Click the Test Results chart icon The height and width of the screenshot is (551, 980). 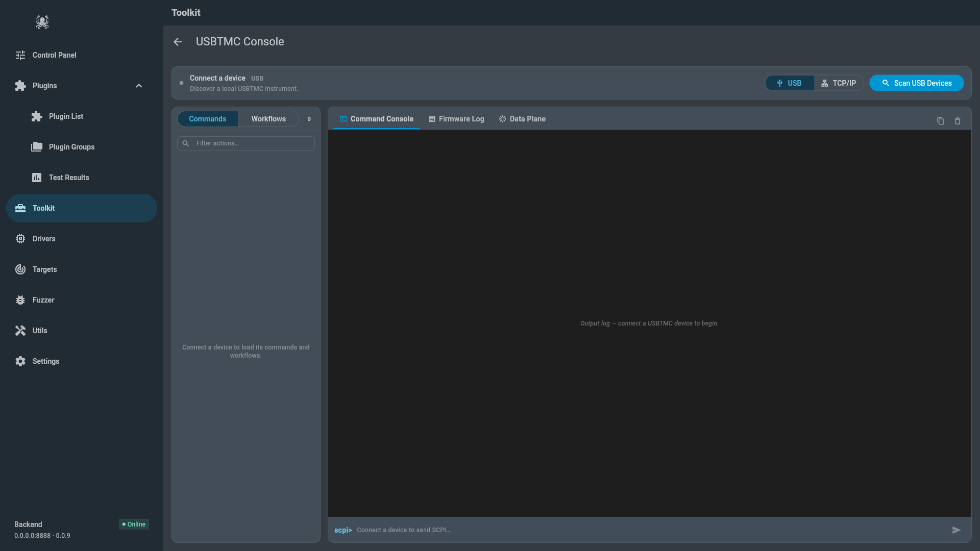coord(37,178)
